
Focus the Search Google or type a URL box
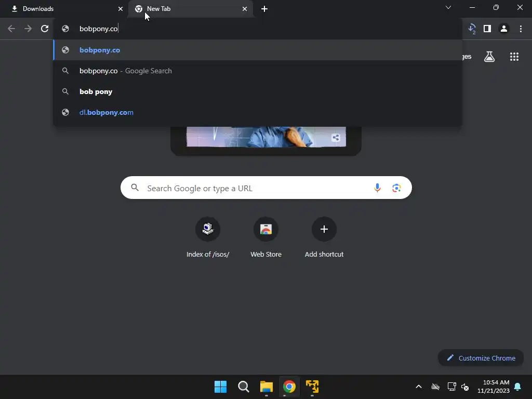[x=266, y=188]
